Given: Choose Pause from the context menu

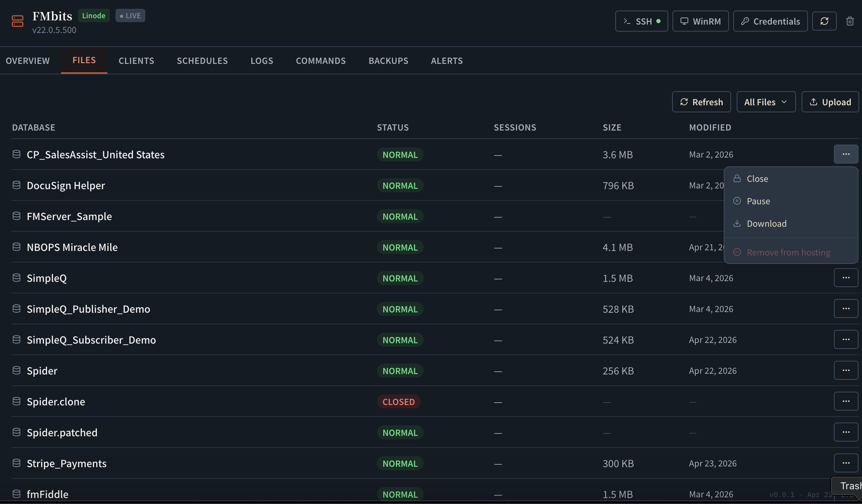Looking at the screenshot, I should click(758, 201).
